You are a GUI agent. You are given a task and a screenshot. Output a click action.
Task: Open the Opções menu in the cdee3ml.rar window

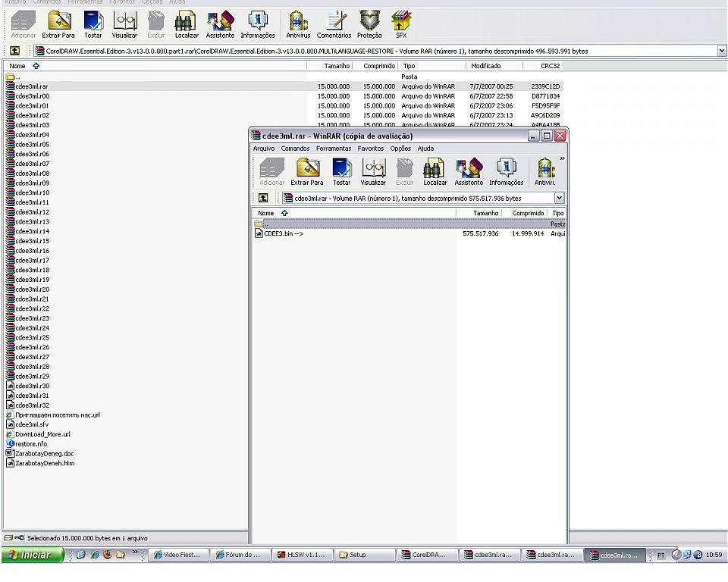(x=400, y=149)
